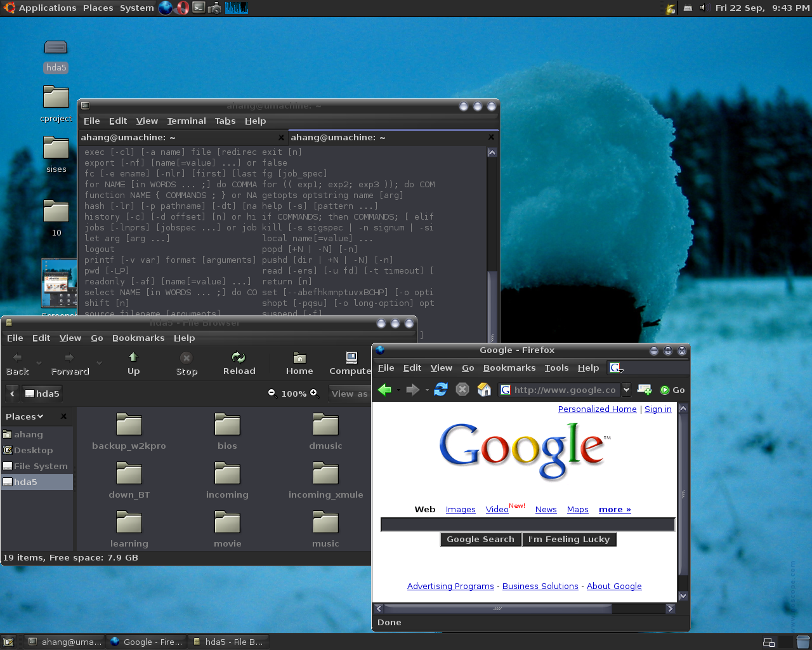This screenshot has height=650, width=812.
Task: Open the Applications menu with Ubuntu logo
Action: click(39, 8)
